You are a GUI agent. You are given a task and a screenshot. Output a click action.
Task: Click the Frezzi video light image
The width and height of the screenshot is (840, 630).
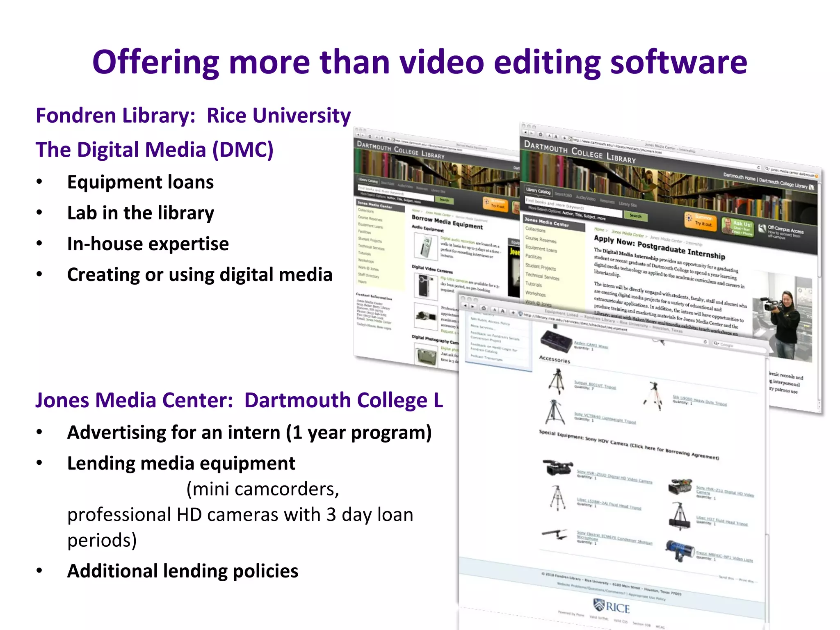coord(680,550)
